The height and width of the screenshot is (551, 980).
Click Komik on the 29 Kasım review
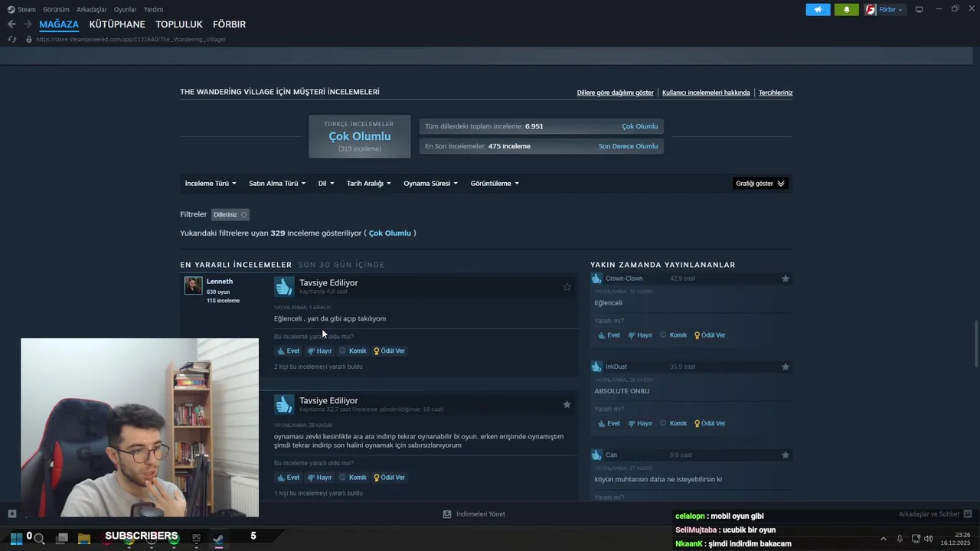353,478
